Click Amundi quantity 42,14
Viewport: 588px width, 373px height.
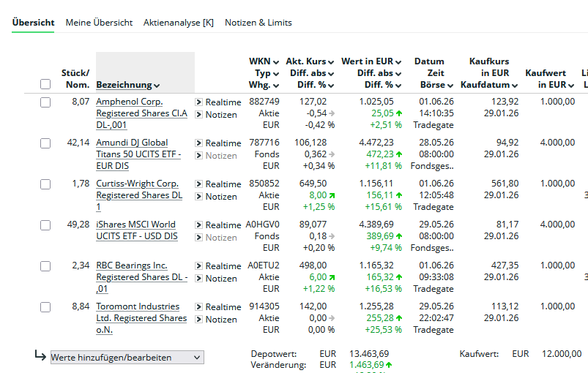click(78, 143)
